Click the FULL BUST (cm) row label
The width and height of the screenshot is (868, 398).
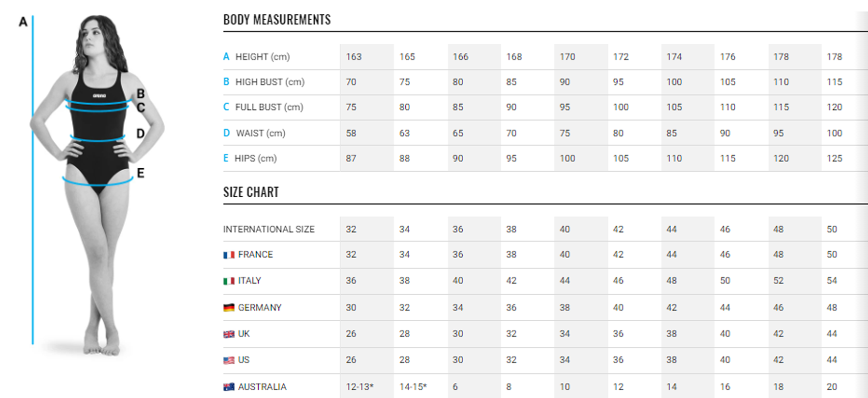click(269, 107)
